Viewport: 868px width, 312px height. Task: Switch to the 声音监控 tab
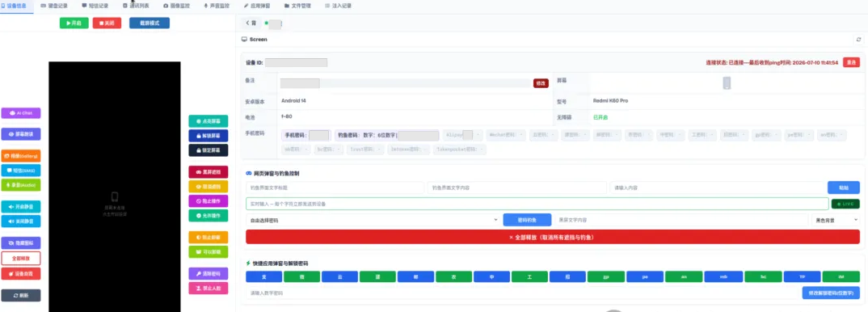[x=217, y=6]
